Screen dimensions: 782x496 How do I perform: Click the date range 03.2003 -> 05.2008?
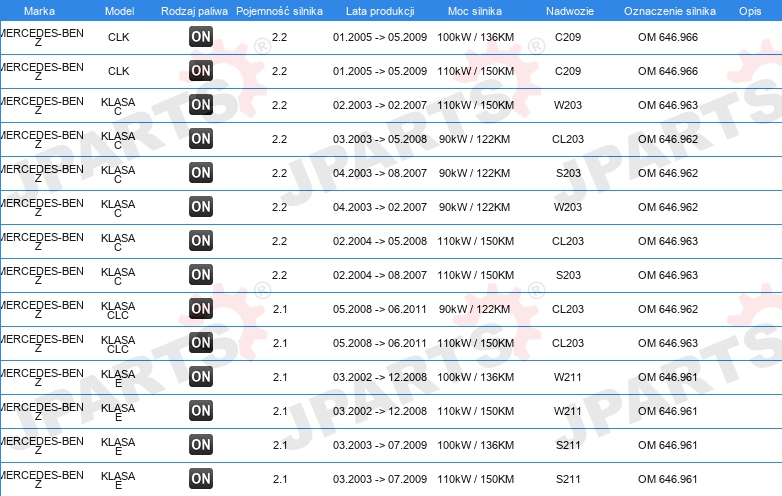click(x=380, y=139)
